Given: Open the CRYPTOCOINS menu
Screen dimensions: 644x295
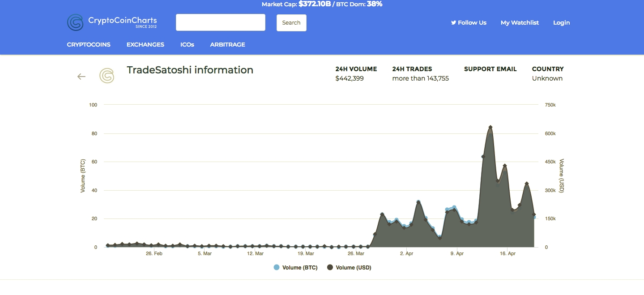Looking at the screenshot, I should 89,45.
